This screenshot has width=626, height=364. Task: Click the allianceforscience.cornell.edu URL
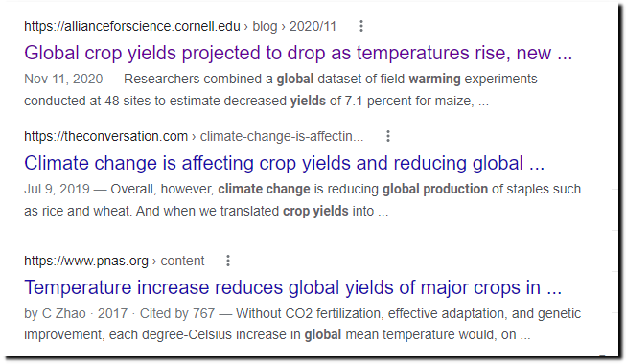(x=132, y=26)
